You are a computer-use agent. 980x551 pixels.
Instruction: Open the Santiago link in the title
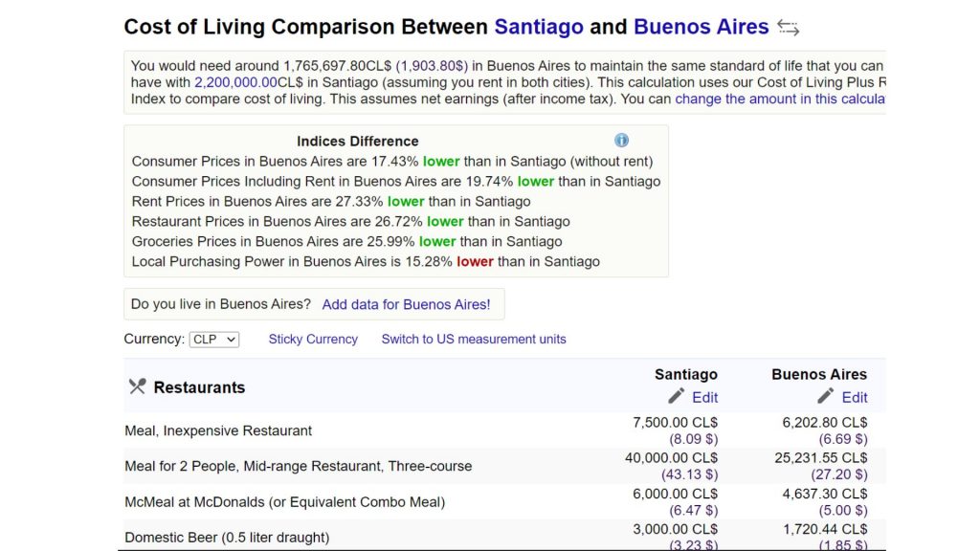coord(539,27)
